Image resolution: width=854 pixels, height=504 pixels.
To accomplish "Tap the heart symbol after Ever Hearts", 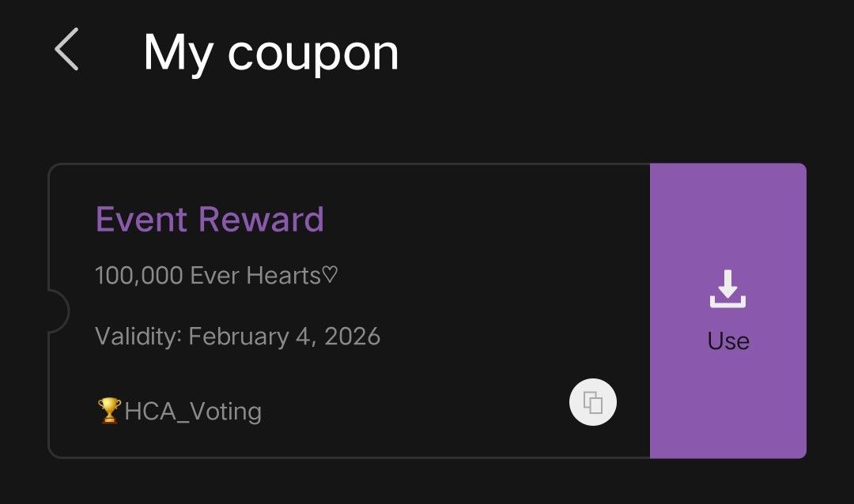I will (331, 276).
